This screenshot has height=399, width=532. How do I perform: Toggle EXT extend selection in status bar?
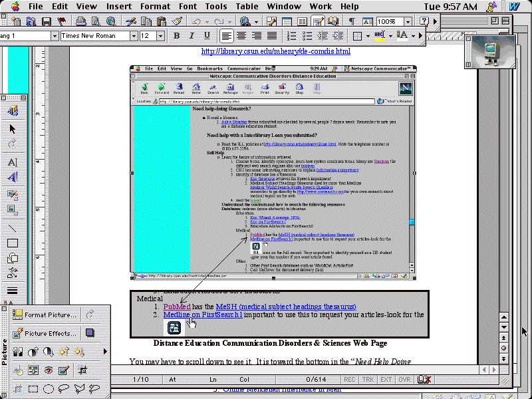click(386, 380)
